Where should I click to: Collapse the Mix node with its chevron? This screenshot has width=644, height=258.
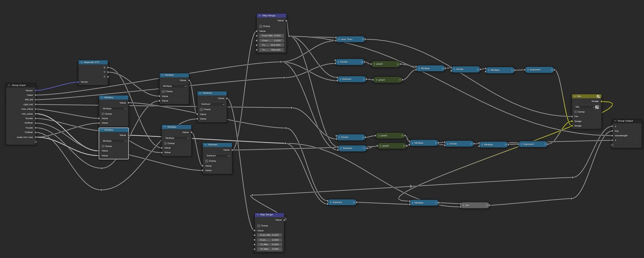(575, 96)
